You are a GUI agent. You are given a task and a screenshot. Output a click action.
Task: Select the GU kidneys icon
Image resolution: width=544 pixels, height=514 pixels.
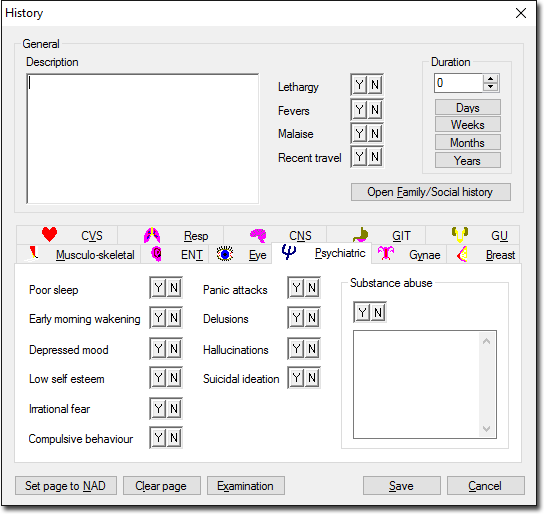pyautogui.click(x=460, y=235)
